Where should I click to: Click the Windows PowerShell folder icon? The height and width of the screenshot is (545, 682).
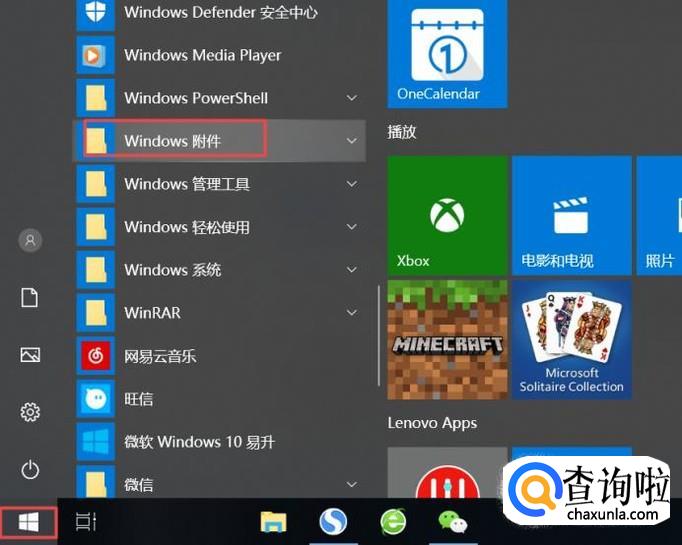(96, 98)
